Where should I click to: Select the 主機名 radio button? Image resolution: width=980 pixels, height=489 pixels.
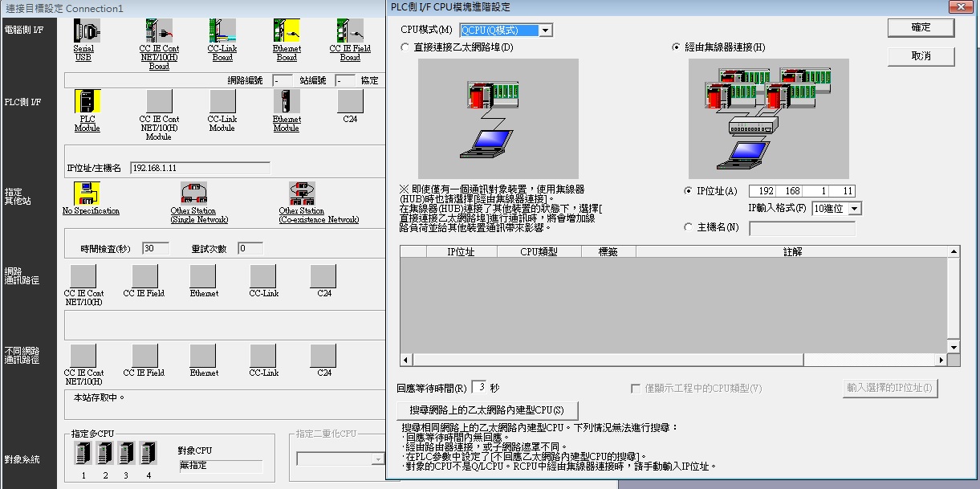pos(689,227)
